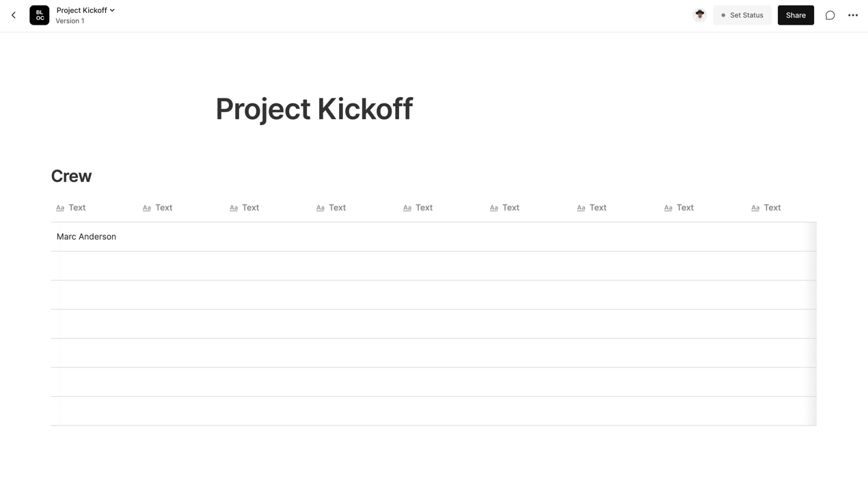Screen dimensions: 868x498
Task: Click the Crew section heading
Action: click(x=71, y=176)
